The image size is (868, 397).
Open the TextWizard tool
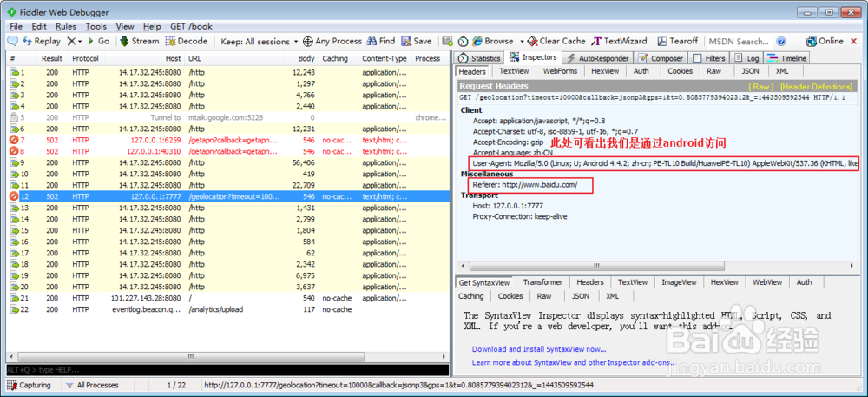coord(620,41)
